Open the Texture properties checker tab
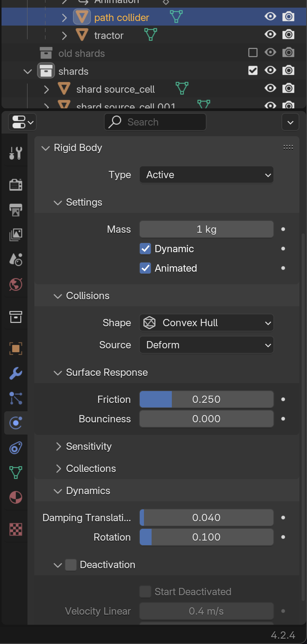This screenshot has width=307, height=644. (x=16, y=529)
